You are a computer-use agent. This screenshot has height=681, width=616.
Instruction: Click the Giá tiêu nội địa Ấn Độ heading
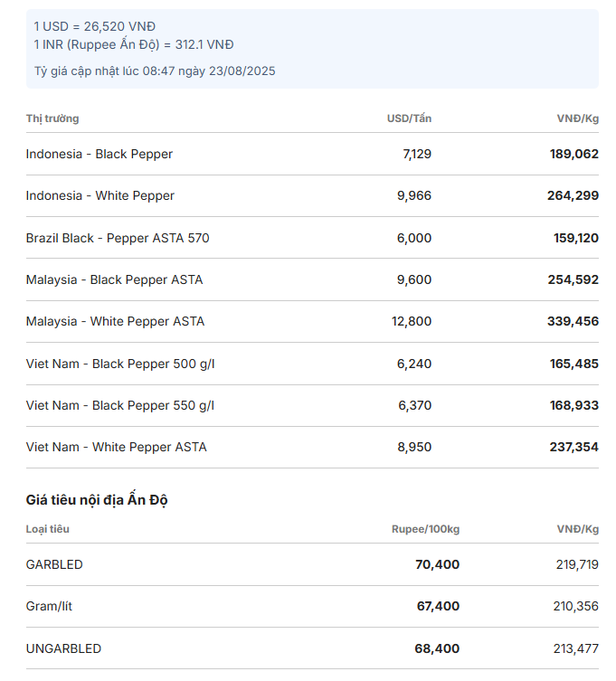97,500
